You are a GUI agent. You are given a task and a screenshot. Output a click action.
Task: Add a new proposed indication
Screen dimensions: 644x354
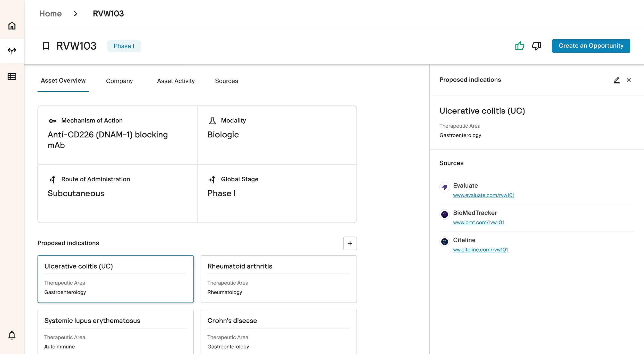[350, 243]
